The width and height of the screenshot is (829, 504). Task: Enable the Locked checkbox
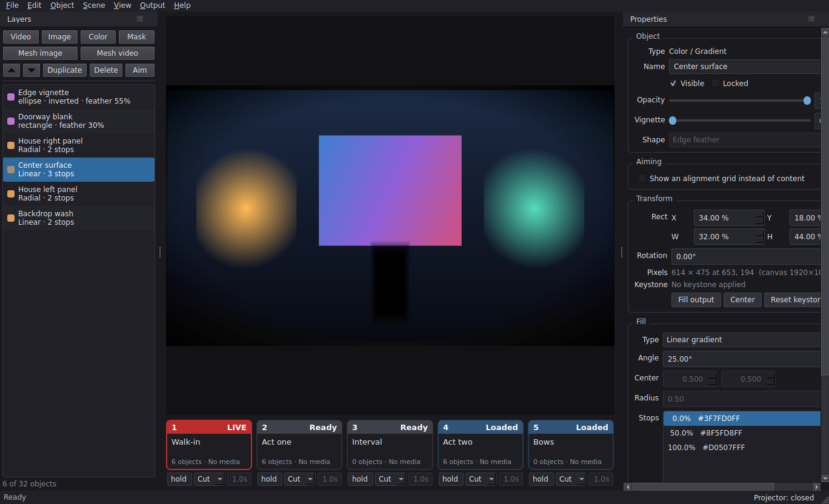tap(716, 83)
